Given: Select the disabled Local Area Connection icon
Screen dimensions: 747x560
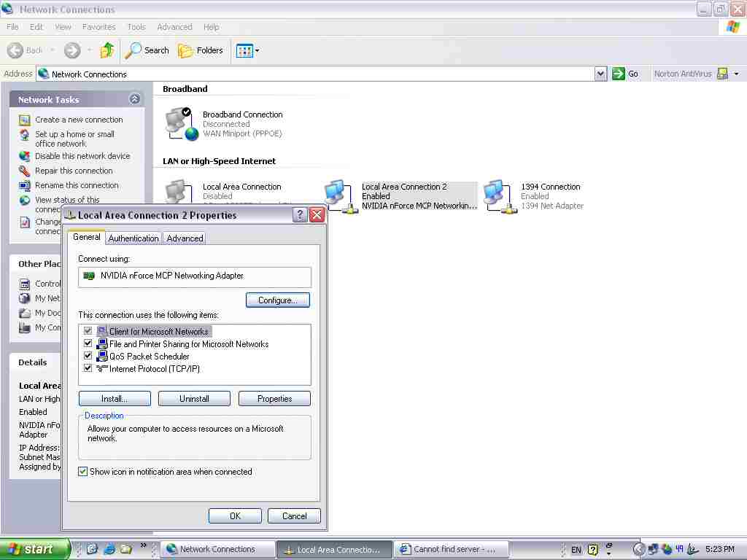Looking at the screenshot, I should pyautogui.click(x=179, y=192).
